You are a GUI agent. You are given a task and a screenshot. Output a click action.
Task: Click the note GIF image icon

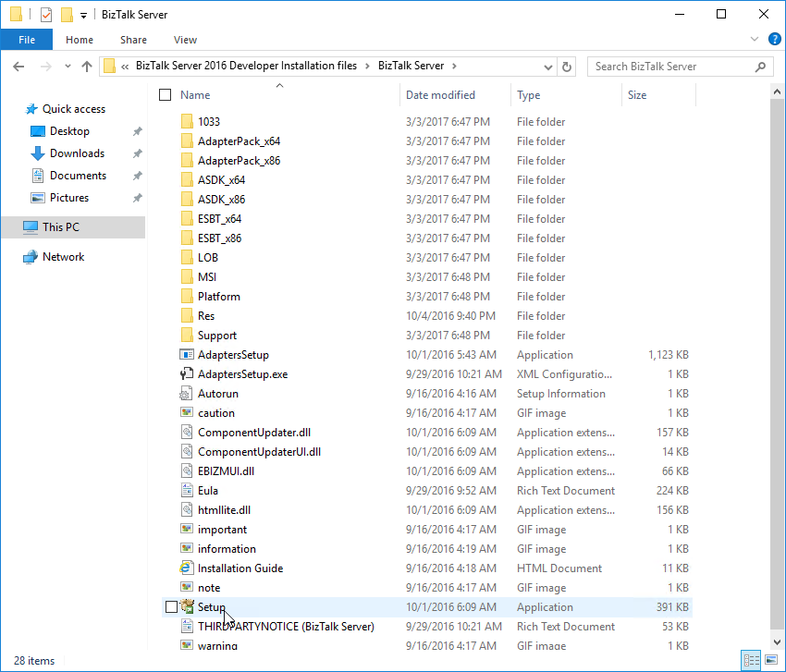point(187,587)
